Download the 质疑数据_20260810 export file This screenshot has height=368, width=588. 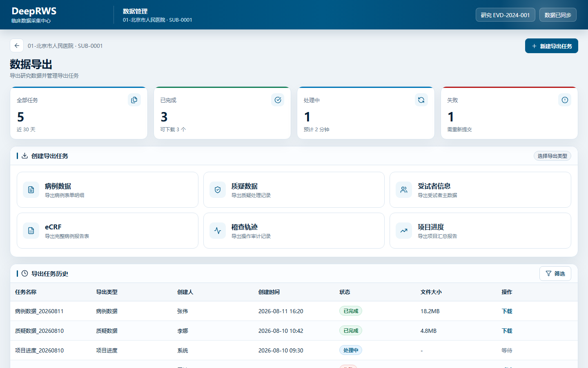click(x=507, y=331)
